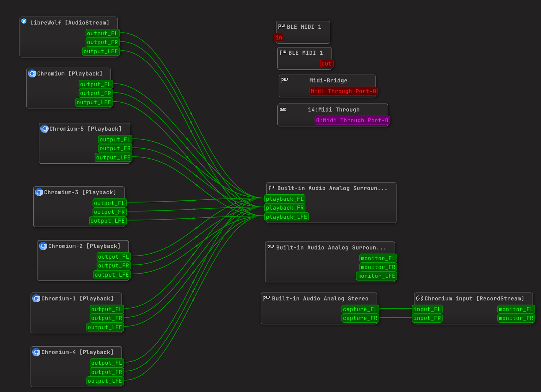The height and width of the screenshot is (392, 541).
Task: Click the 14:Midi Through node title
Action: 334,110
